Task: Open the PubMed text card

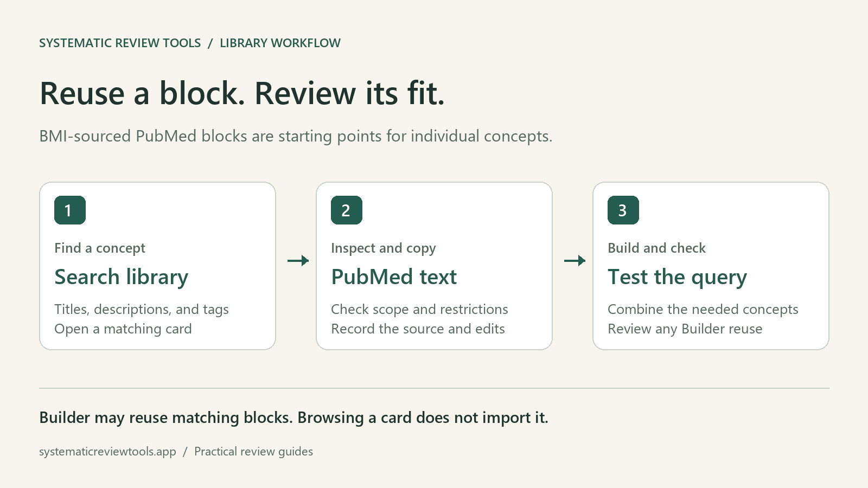Action: coord(434,266)
